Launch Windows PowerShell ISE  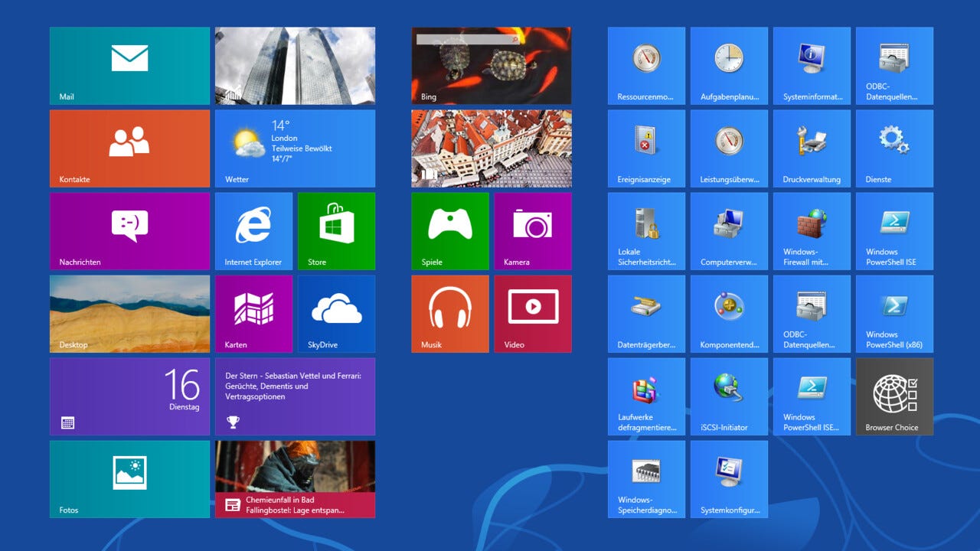894,230
